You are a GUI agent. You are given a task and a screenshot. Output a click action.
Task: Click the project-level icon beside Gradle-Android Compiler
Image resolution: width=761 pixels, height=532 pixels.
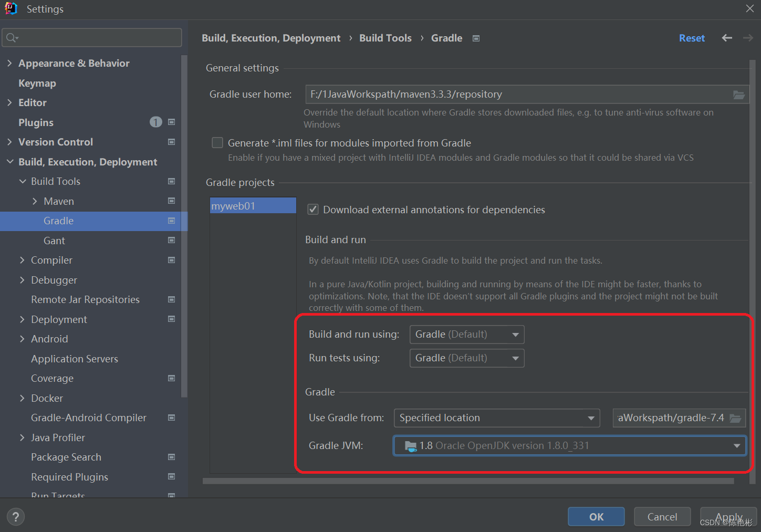click(x=171, y=418)
